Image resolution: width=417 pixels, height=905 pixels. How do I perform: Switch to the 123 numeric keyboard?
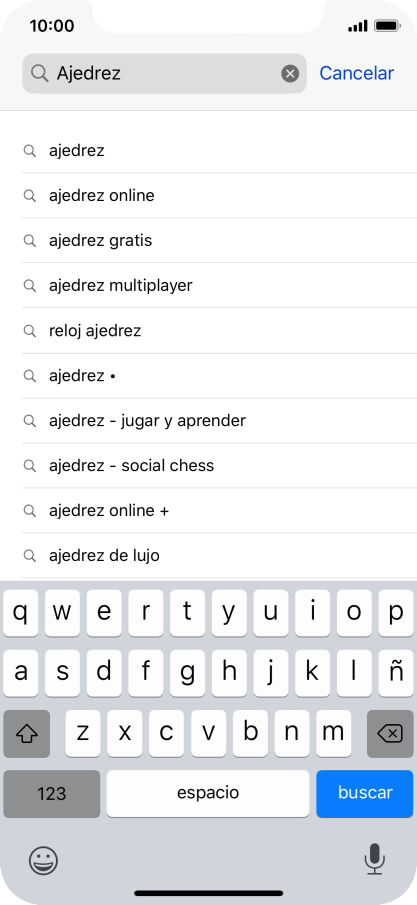(x=51, y=793)
